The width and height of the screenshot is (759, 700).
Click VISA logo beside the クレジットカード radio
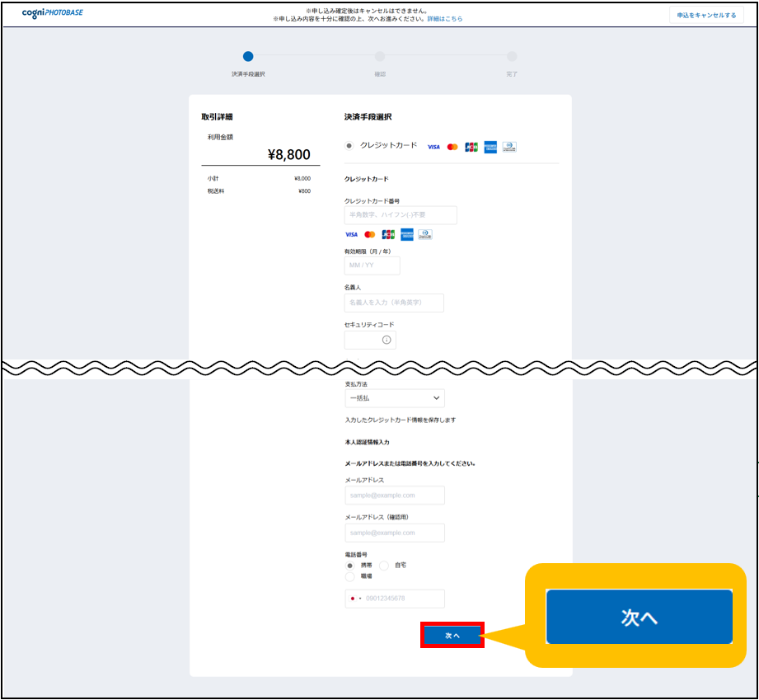433,147
